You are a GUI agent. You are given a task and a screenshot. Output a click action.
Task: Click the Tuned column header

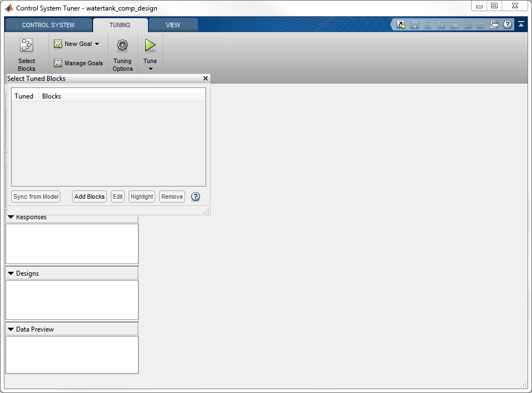(24, 96)
